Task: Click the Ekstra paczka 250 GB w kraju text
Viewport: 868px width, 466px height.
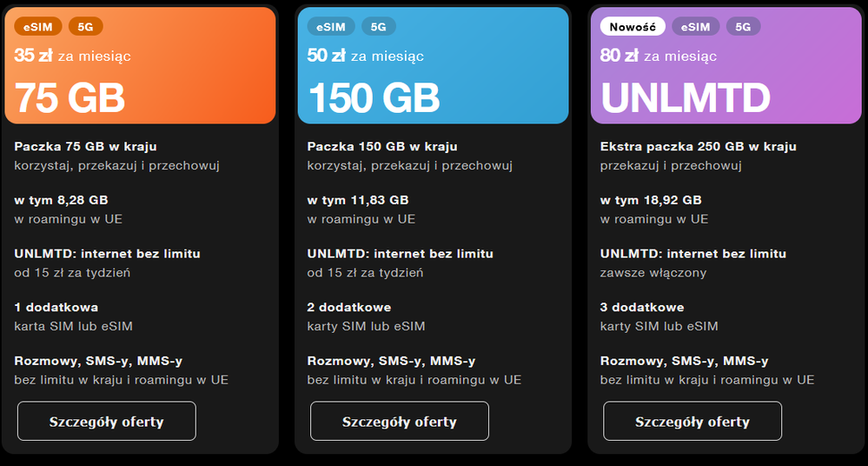Action: (698, 146)
